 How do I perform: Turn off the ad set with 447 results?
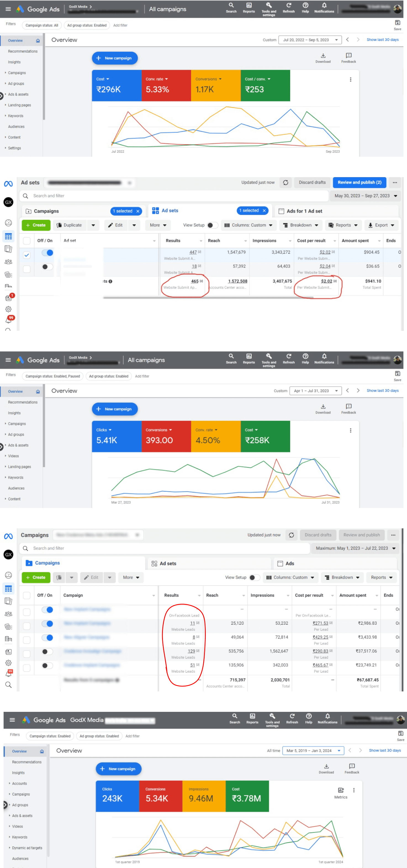(47, 253)
